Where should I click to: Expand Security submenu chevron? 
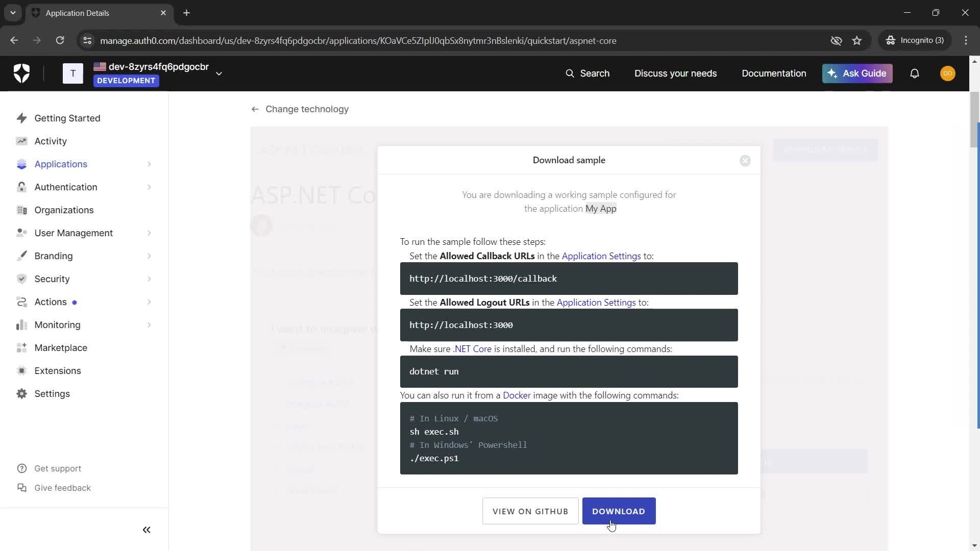pyautogui.click(x=149, y=279)
